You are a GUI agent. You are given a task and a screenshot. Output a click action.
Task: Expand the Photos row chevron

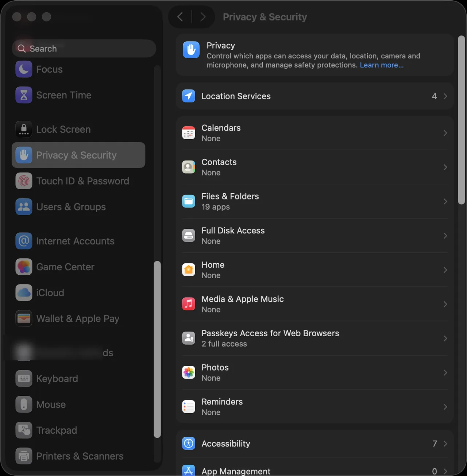tap(445, 372)
